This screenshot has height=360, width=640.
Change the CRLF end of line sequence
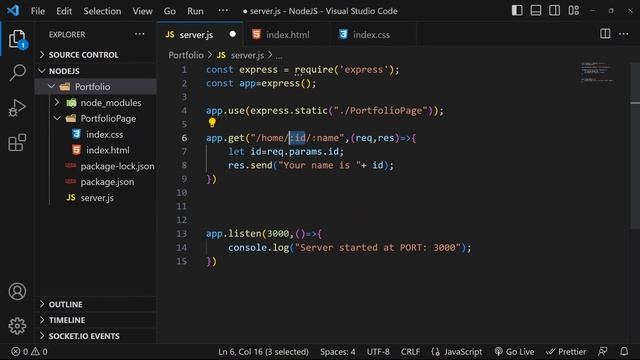pos(410,351)
